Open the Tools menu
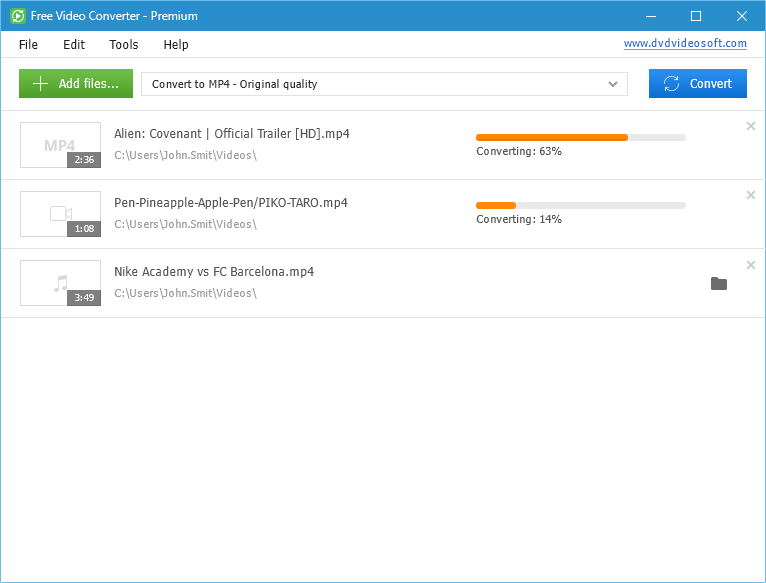 124,45
